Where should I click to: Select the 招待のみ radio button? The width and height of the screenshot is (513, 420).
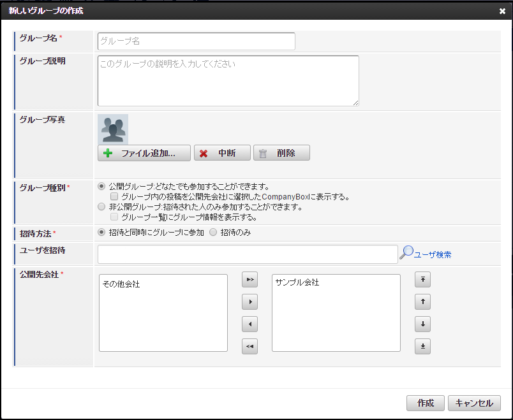tap(213, 233)
